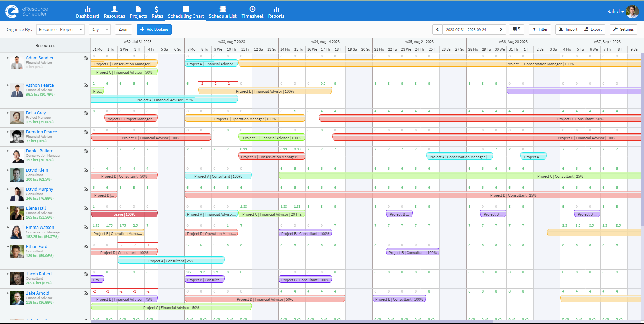The height and width of the screenshot is (324, 644).
Task: Open the Settings button
Action: click(x=624, y=29)
